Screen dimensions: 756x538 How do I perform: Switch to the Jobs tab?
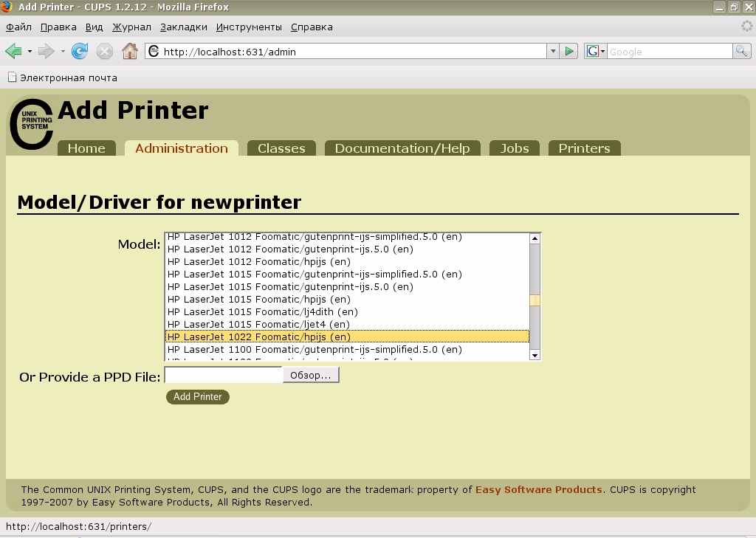coord(515,148)
